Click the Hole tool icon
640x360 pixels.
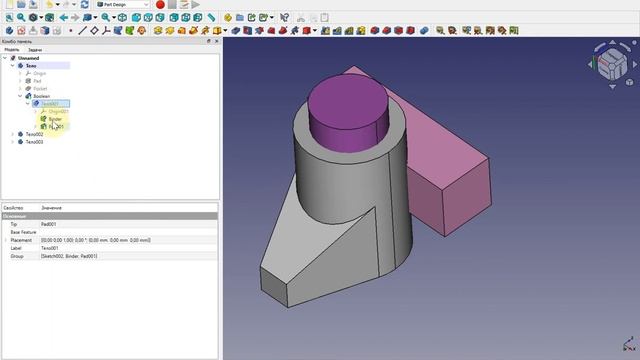click(x=248, y=31)
